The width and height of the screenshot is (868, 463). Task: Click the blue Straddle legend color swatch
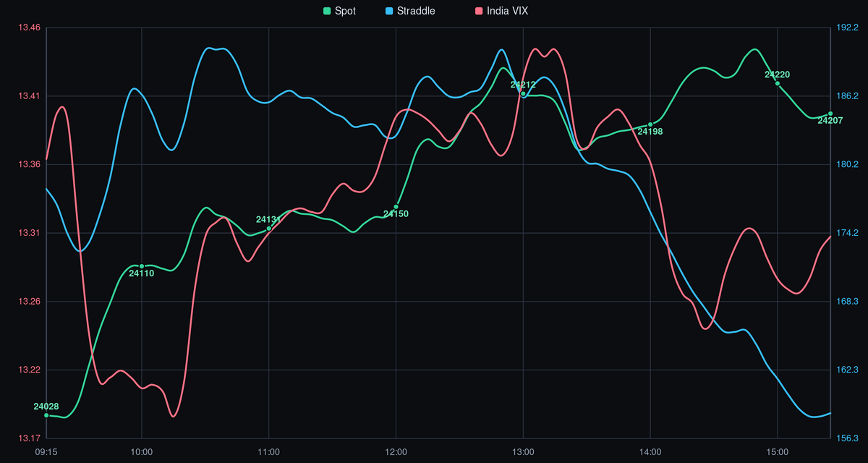pyautogui.click(x=389, y=11)
